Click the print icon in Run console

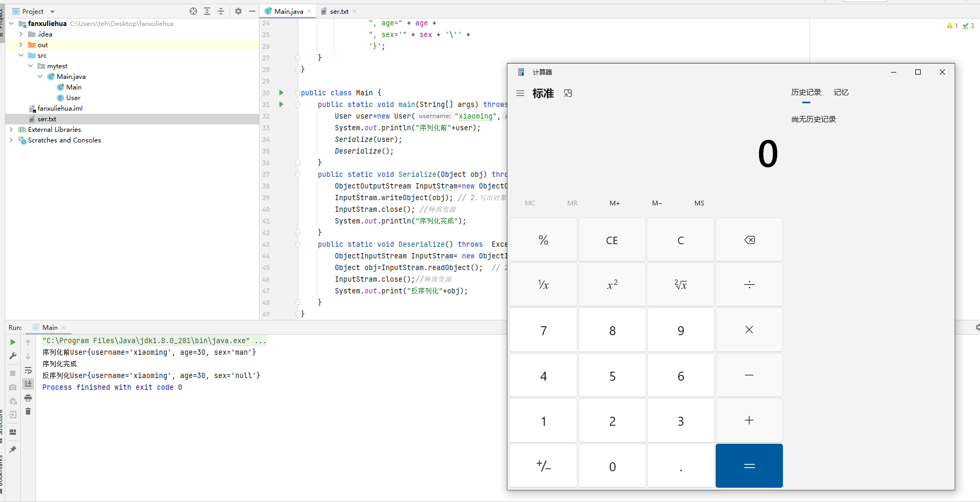[x=28, y=398]
